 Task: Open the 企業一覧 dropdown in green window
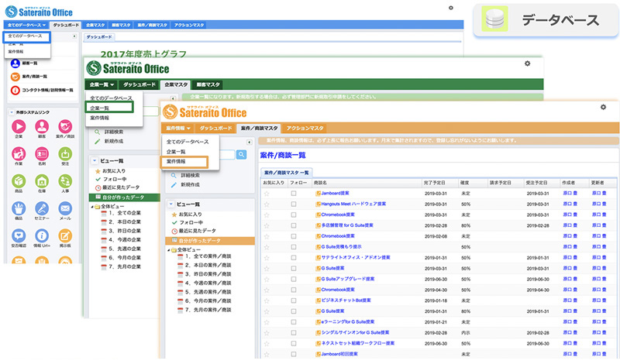coord(102,84)
